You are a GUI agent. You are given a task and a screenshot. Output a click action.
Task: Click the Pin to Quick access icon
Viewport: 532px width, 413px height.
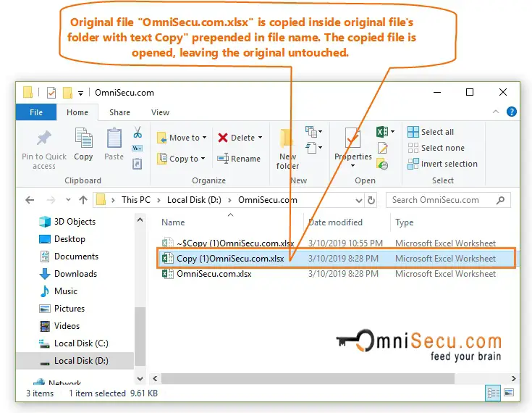(44, 138)
